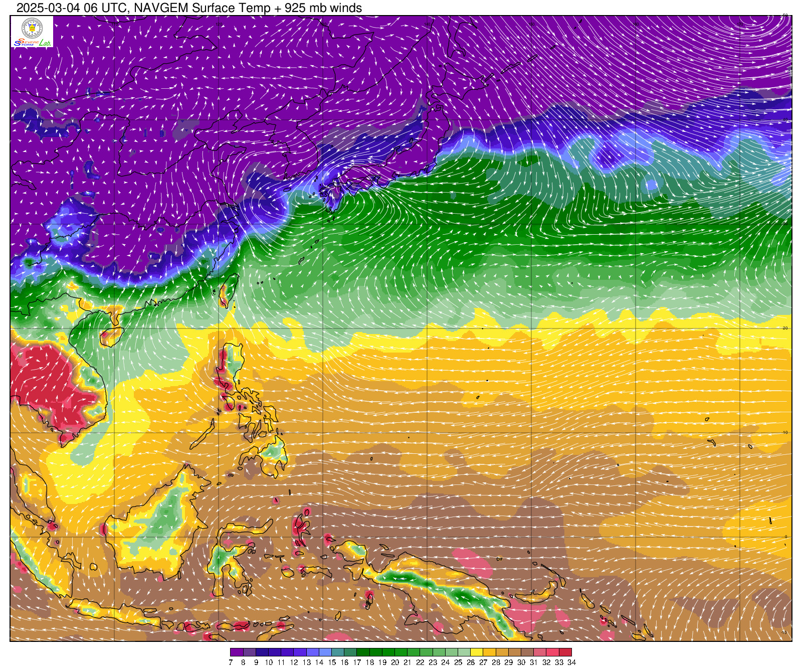Click Borneo island on the map
This screenshot has height=672, width=802.
coord(156,522)
